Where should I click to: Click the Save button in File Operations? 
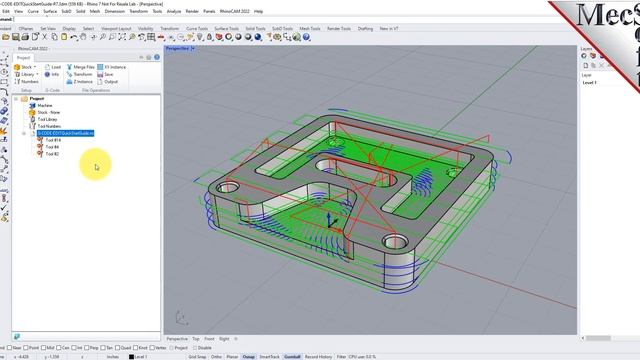coord(105,74)
